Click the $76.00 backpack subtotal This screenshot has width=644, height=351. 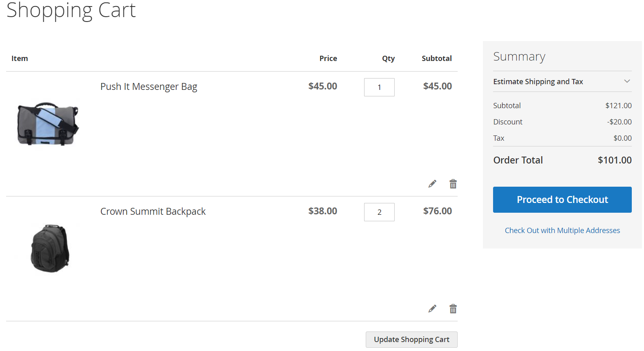tap(437, 211)
